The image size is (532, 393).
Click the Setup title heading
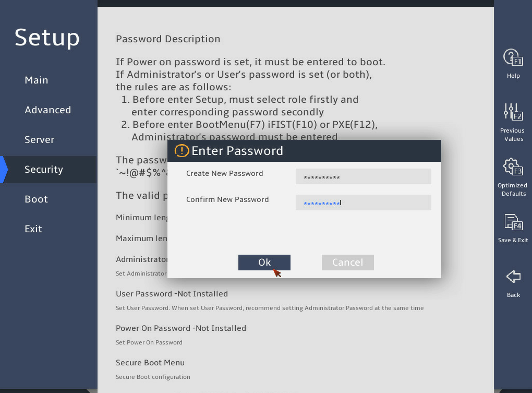click(47, 38)
